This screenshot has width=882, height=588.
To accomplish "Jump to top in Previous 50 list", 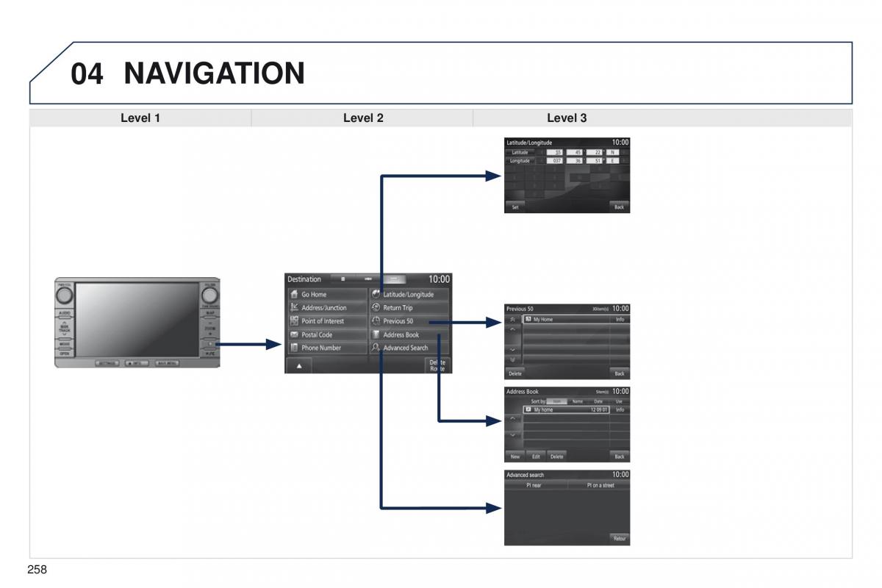I will [513, 320].
